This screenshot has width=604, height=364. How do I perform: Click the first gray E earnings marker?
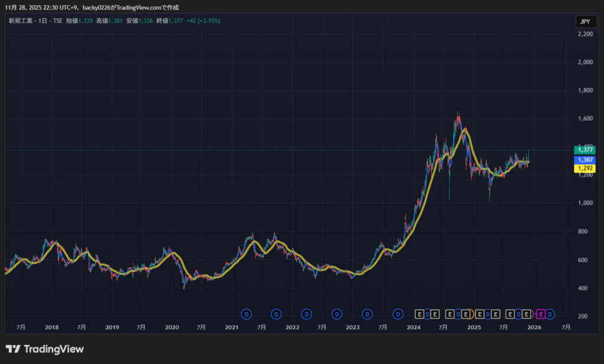419,314
